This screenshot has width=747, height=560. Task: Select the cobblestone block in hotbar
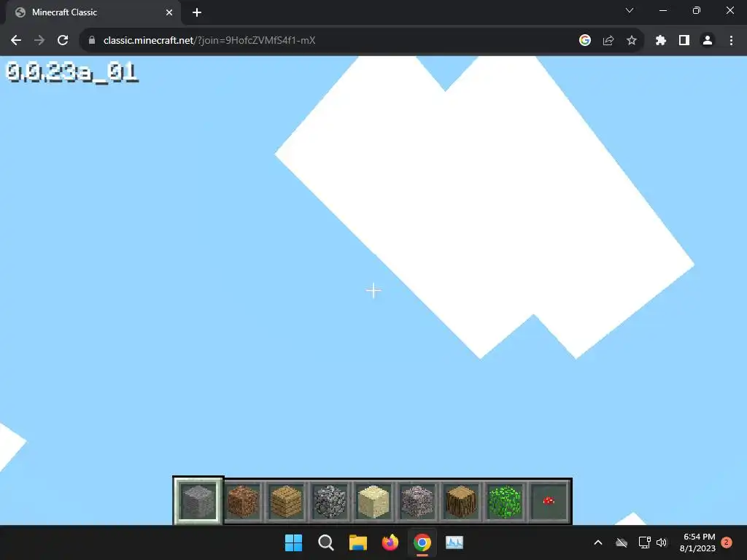point(330,502)
